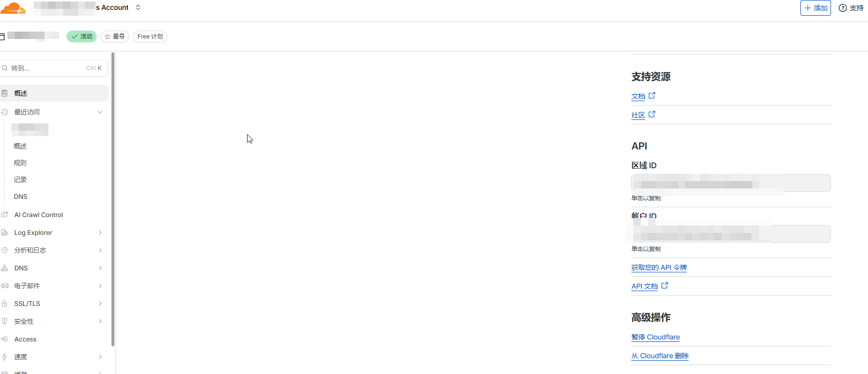868x374 pixels.
Task: Click the shield icon beside 安全性
Action: (x=5, y=321)
